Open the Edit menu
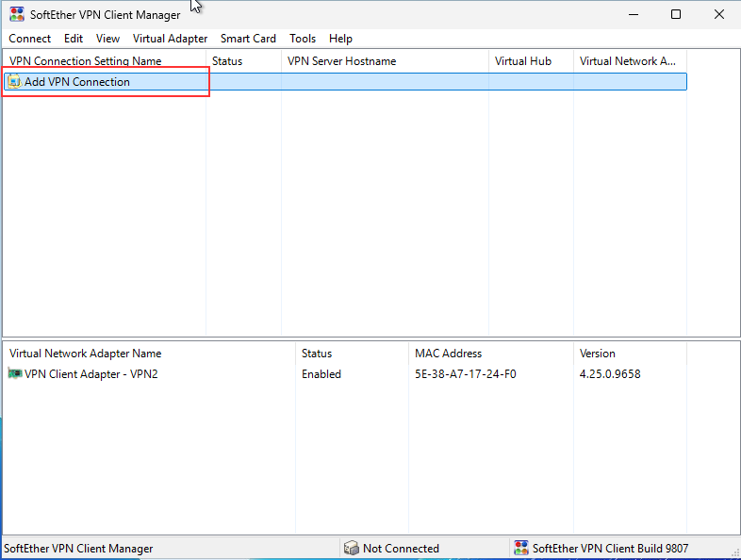 [x=74, y=39]
